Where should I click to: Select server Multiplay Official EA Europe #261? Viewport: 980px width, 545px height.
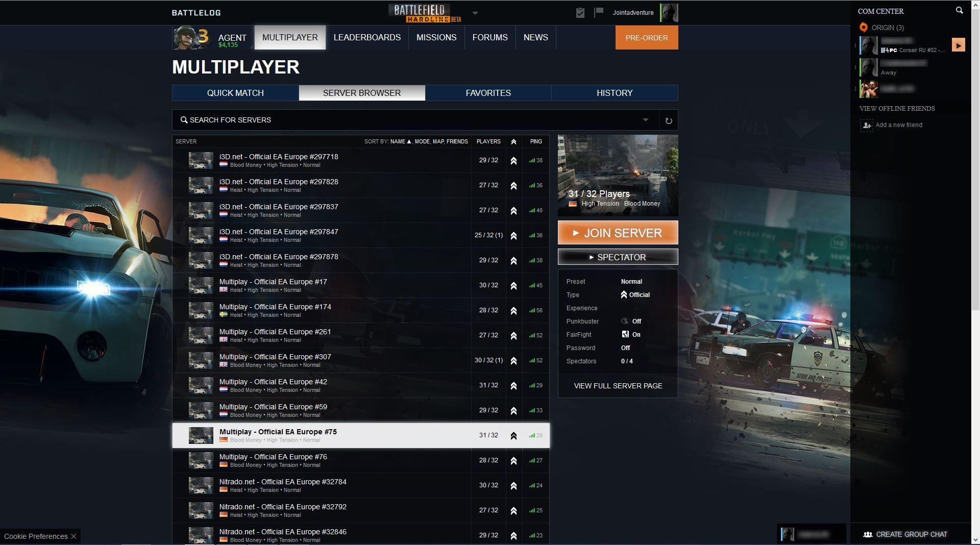tap(361, 335)
